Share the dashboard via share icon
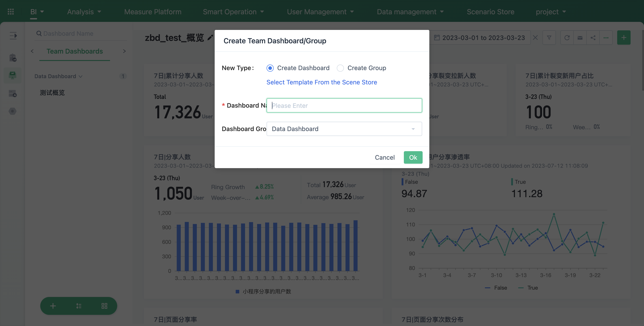Screen dimensions: 644x326 (593, 38)
